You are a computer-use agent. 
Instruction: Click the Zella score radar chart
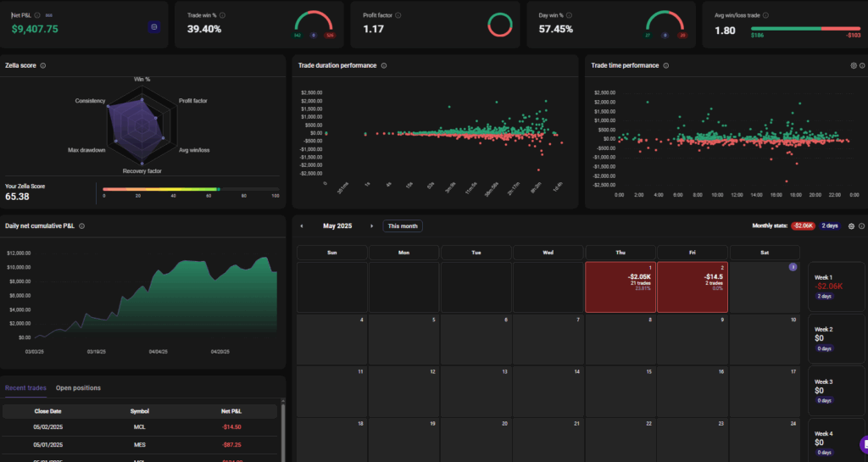click(x=142, y=126)
